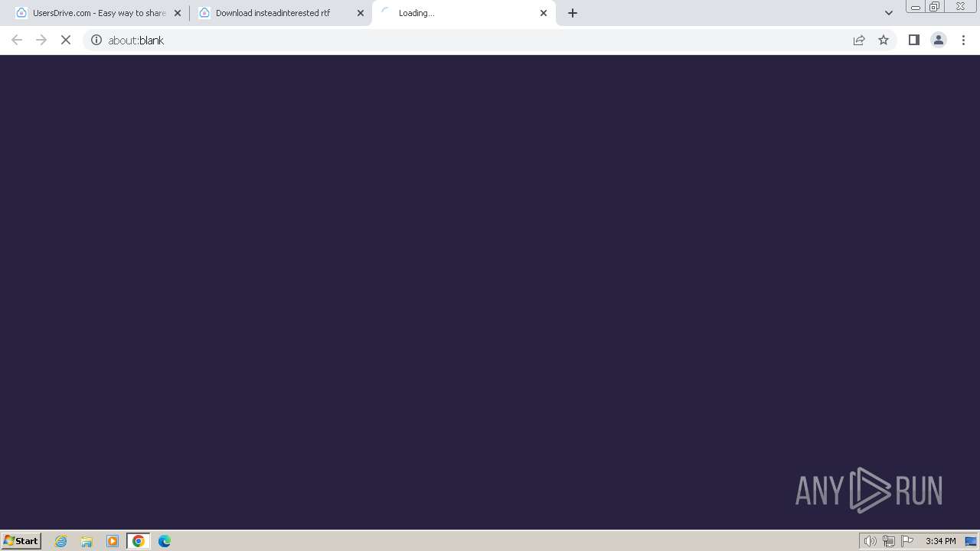The height and width of the screenshot is (551, 980).
Task: Share this page icon
Action: [859, 40]
